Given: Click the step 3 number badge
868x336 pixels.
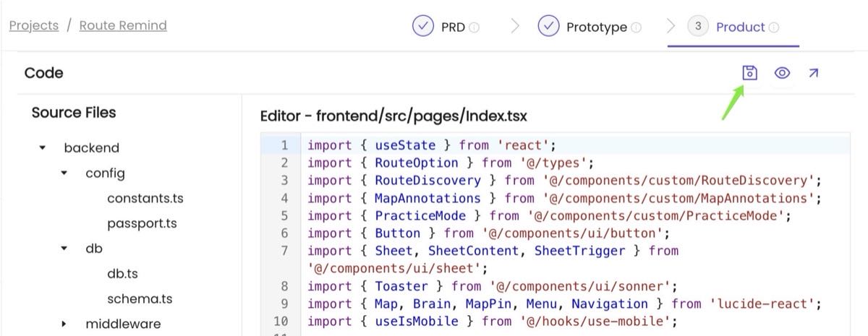Looking at the screenshot, I should 697,27.
